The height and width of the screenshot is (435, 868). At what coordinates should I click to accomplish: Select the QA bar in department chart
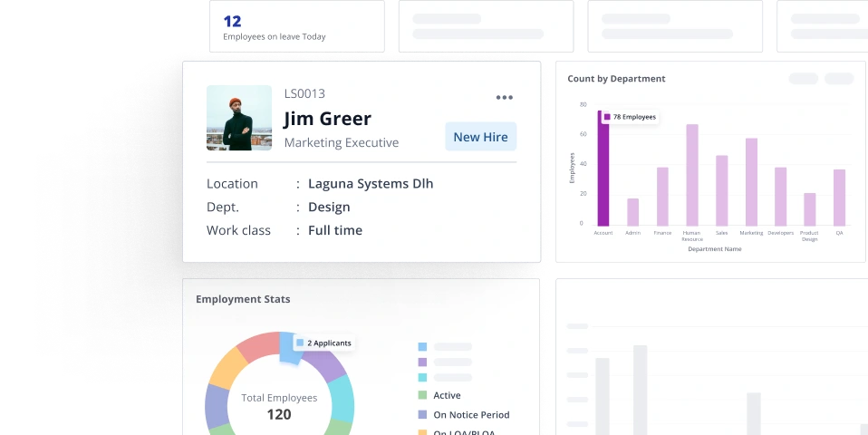[x=839, y=198]
